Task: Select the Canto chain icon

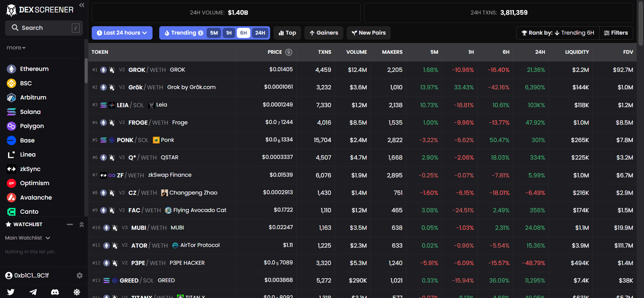Action: point(11,212)
